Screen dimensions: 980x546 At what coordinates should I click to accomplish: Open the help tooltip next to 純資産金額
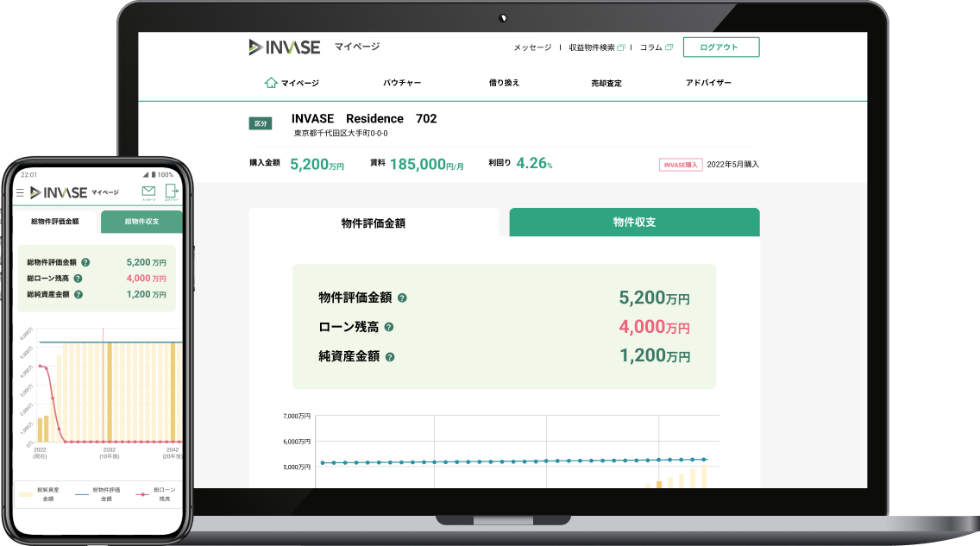click(388, 355)
